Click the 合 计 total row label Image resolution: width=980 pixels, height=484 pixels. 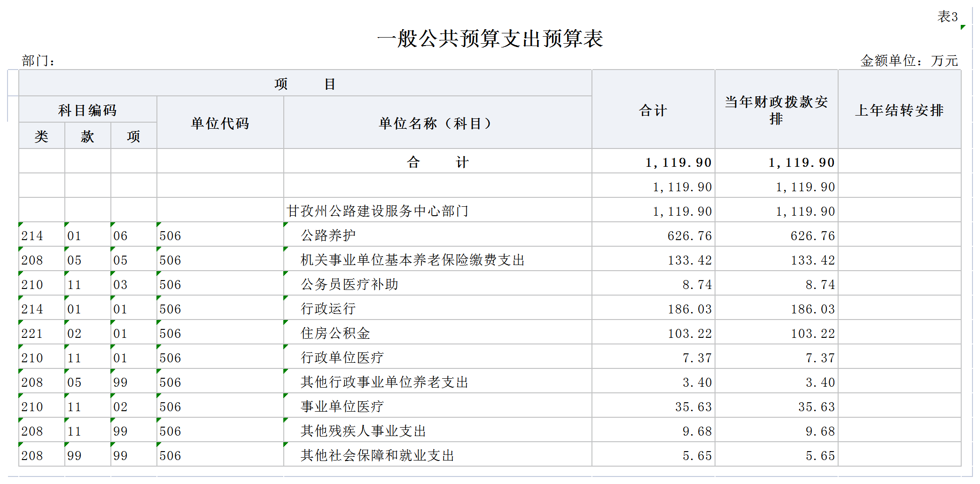coord(438,162)
